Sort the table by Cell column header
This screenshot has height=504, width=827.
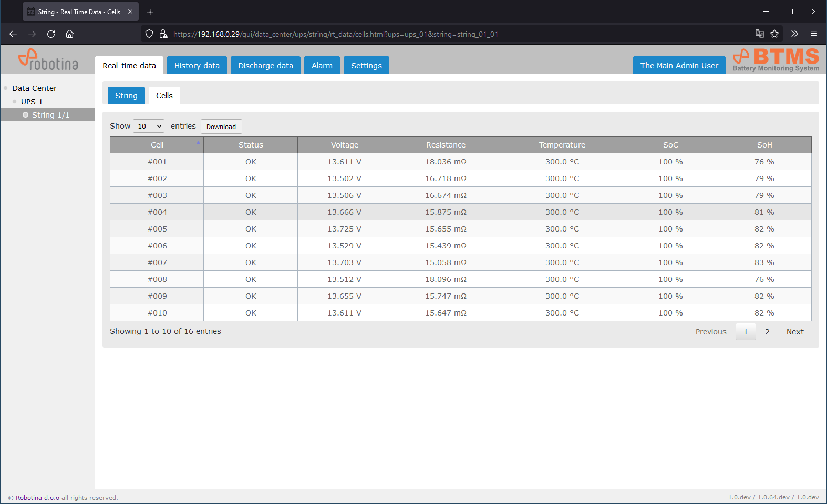[x=157, y=145]
